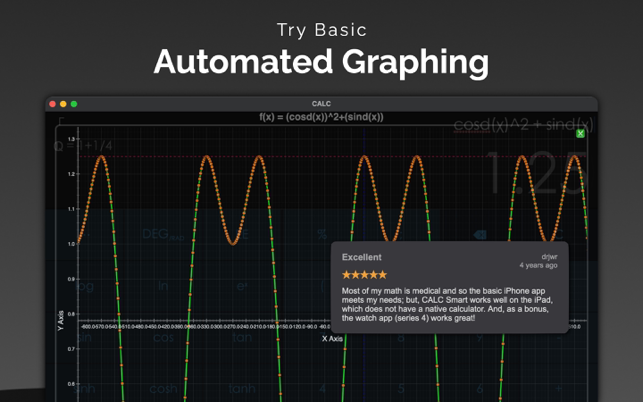Click the 1.1 Y-axis tick value
The height and width of the screenshot is (402, 643).
click(x=71, y=209)
